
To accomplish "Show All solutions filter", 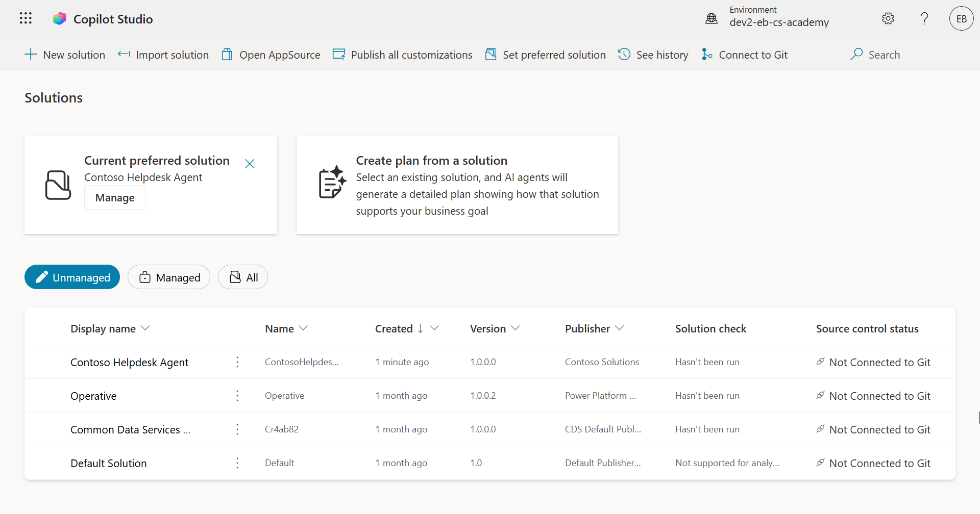I will pyautogui.click(x=243, y=277).
